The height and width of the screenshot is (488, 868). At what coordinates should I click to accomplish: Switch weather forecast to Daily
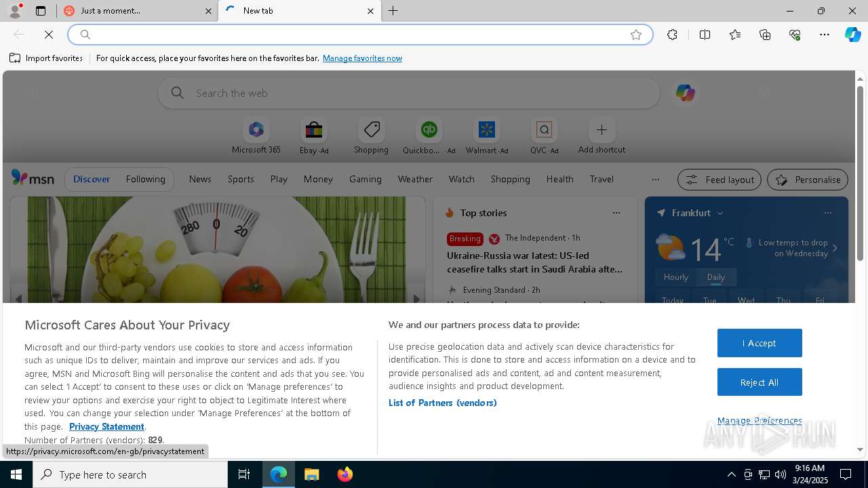(716, 277)
